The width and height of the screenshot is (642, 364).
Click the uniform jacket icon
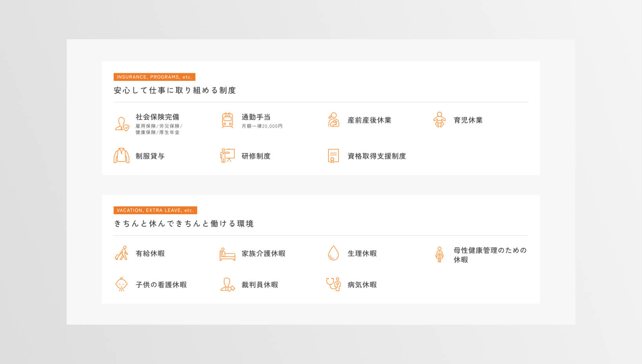[121, 156]
